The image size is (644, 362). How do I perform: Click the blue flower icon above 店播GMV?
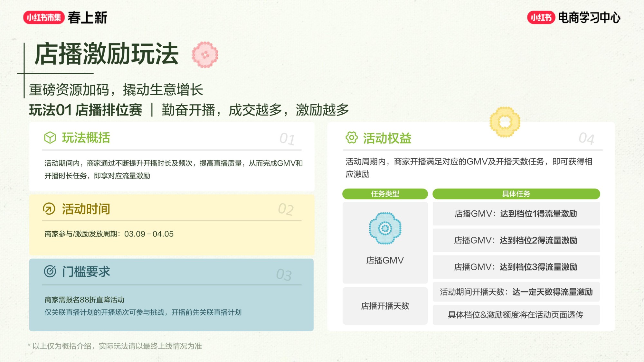[385, 228]
